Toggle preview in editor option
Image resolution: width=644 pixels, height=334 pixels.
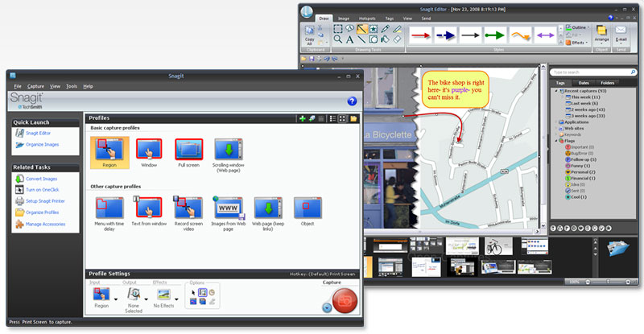(203, 292)
